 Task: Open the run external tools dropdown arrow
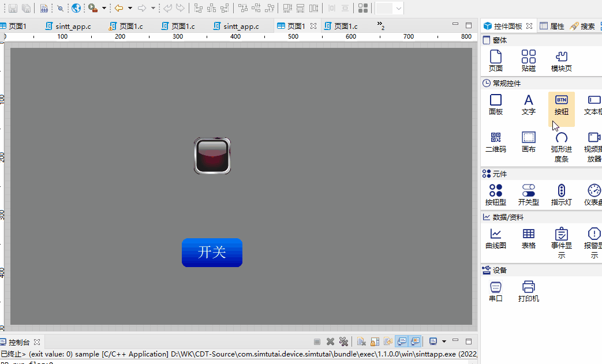click(104, 8)
